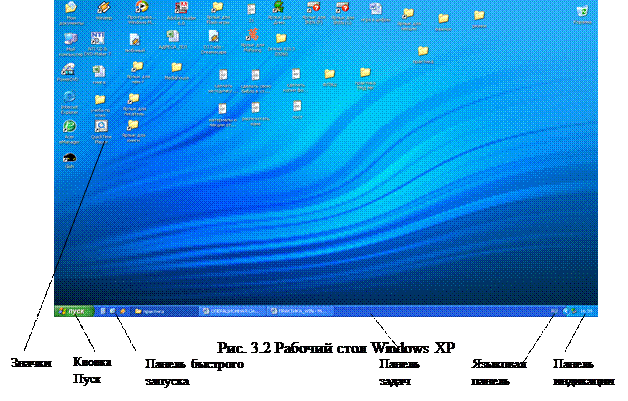
Task: Click first system tray icon after RU
Action: click(x=566, y=311)
